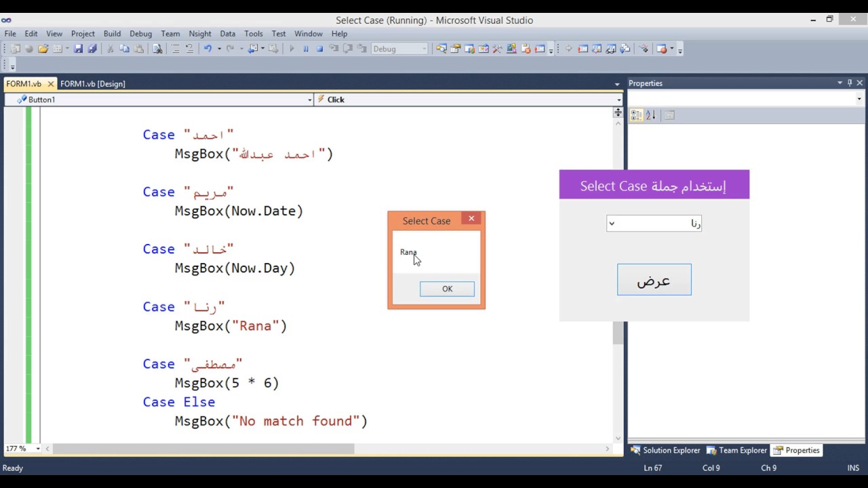Click the Step Over debug icon

click(348, 49)
